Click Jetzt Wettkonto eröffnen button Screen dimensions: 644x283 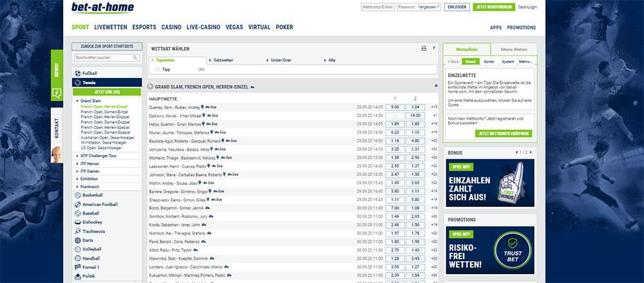point(504,133)
